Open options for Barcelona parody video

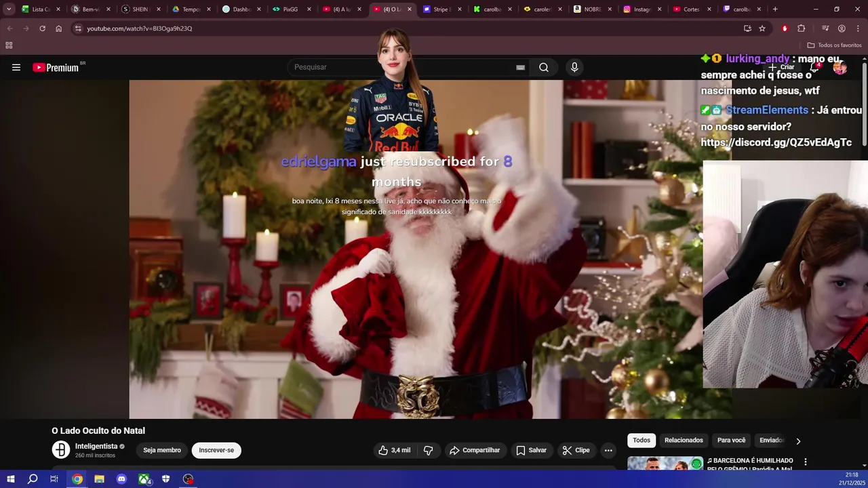[x=806, y=462]
